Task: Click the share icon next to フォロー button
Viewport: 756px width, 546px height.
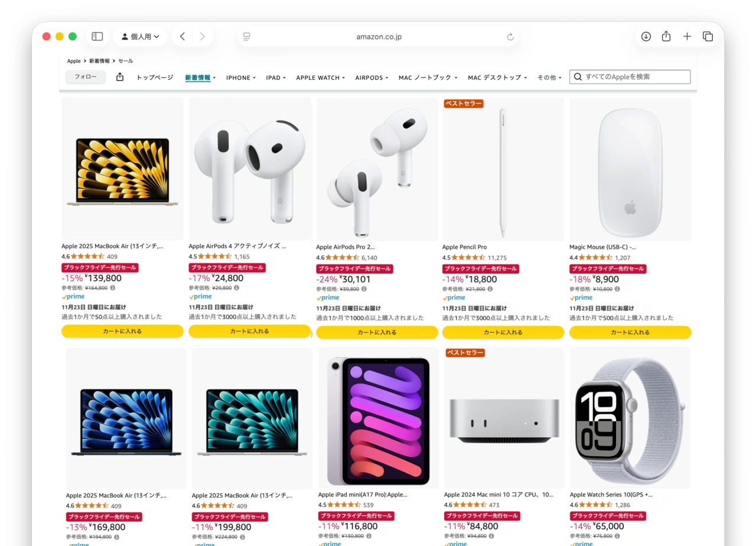Action: (x=120, y=76)
